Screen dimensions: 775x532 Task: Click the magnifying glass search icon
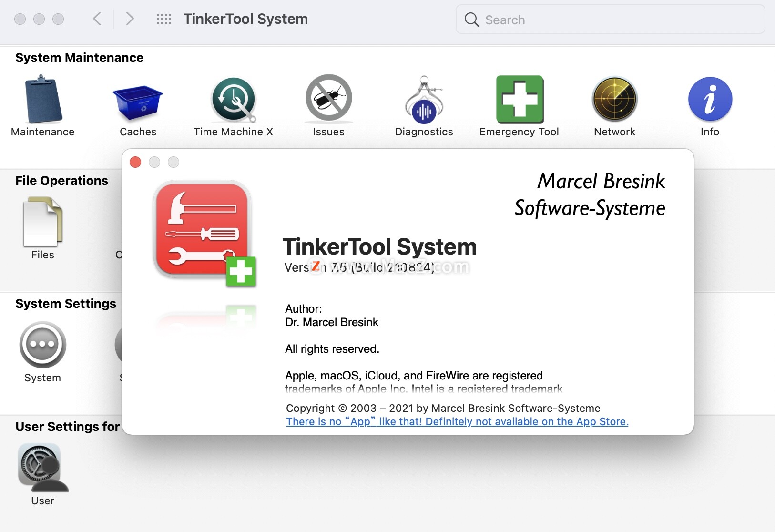point(472,20)
